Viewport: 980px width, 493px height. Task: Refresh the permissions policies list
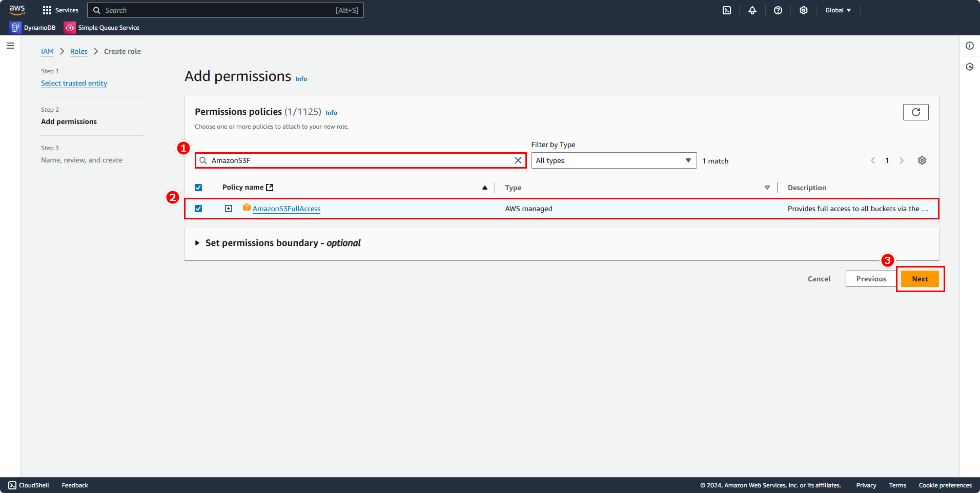coord(916,112)
